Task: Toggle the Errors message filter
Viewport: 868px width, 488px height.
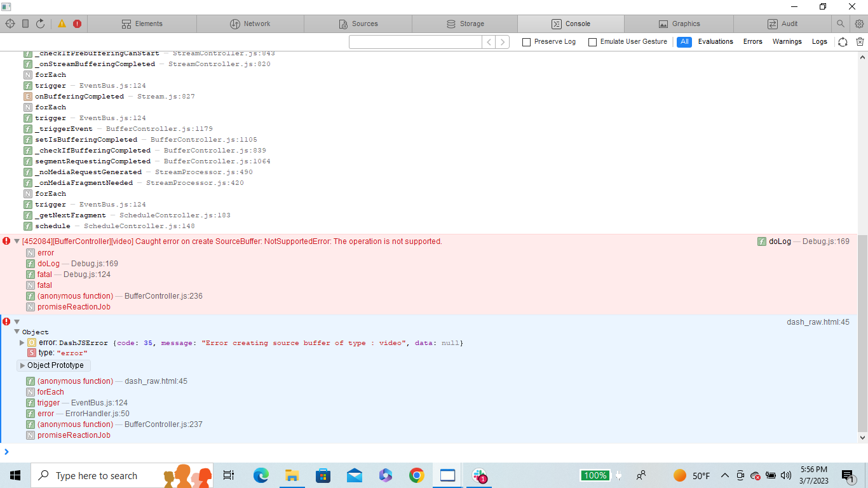Action: (x=752, y=41)
